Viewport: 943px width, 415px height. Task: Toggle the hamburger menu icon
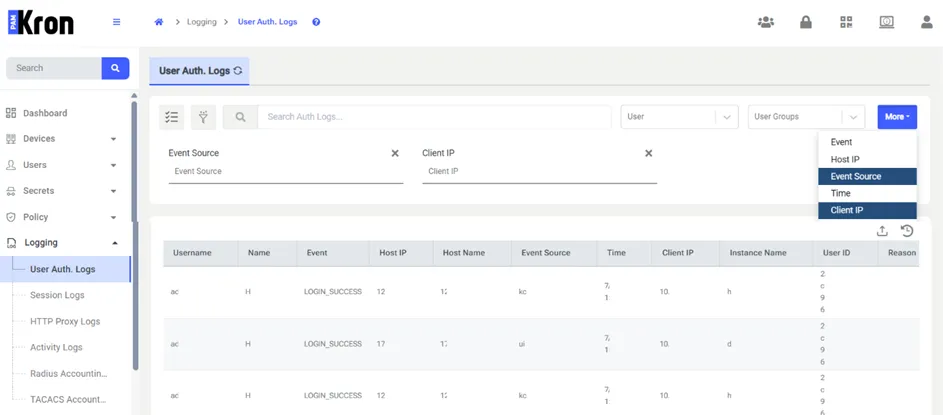coord(117,22)
